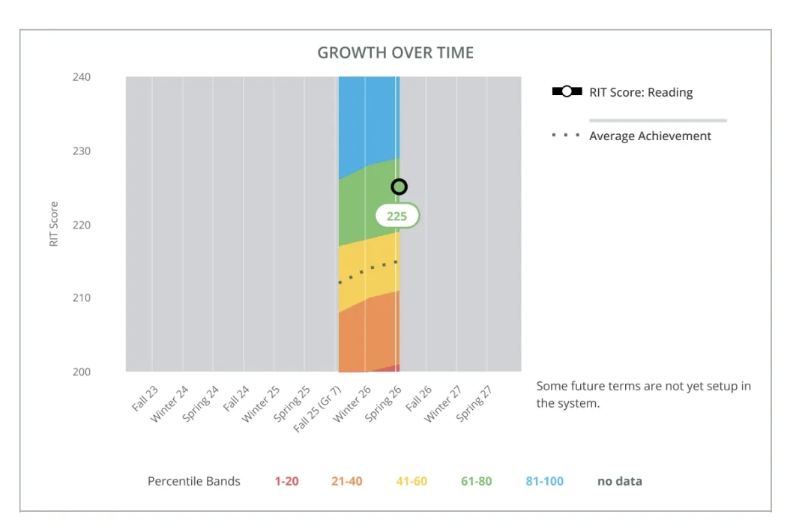Click the Winter 26 term label

(x=353, y=404)
